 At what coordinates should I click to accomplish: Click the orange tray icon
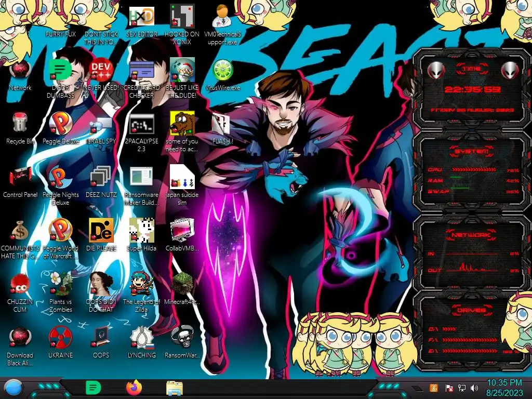(434, 388)
